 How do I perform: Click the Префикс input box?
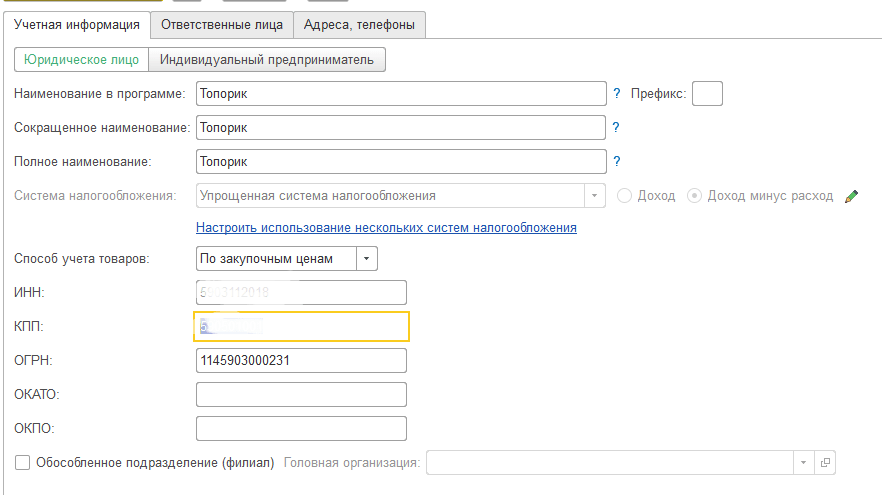[x=707, y=94]
